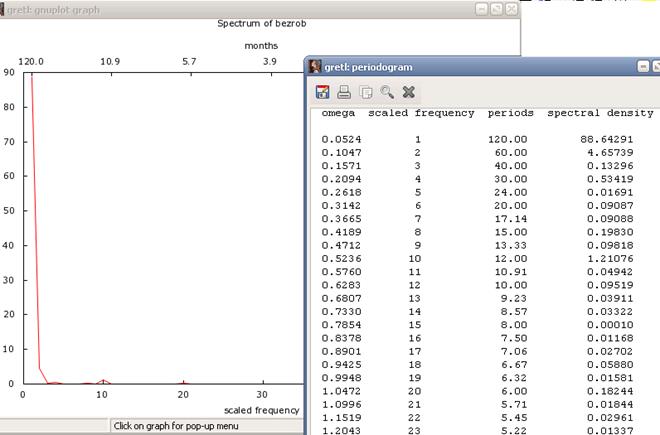Click spectral density value 0.03322
Viewport: 660px width, 435px height.
click(x=610, y=312)
